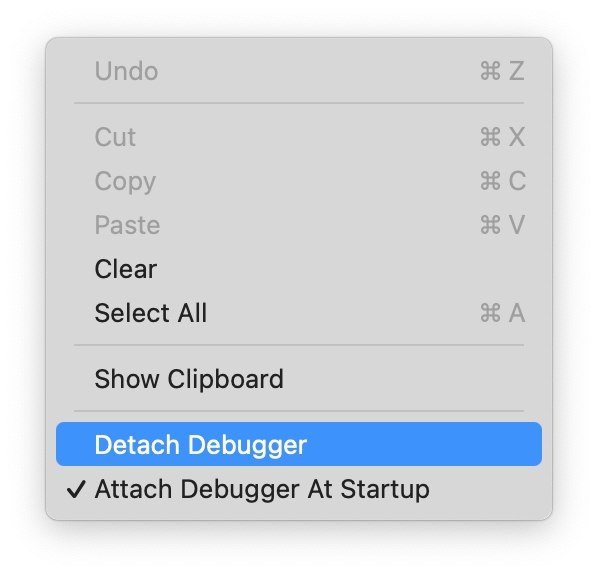Choose the highlighted Detach Debugger entry
598x574 pixels.
(299, 444)
